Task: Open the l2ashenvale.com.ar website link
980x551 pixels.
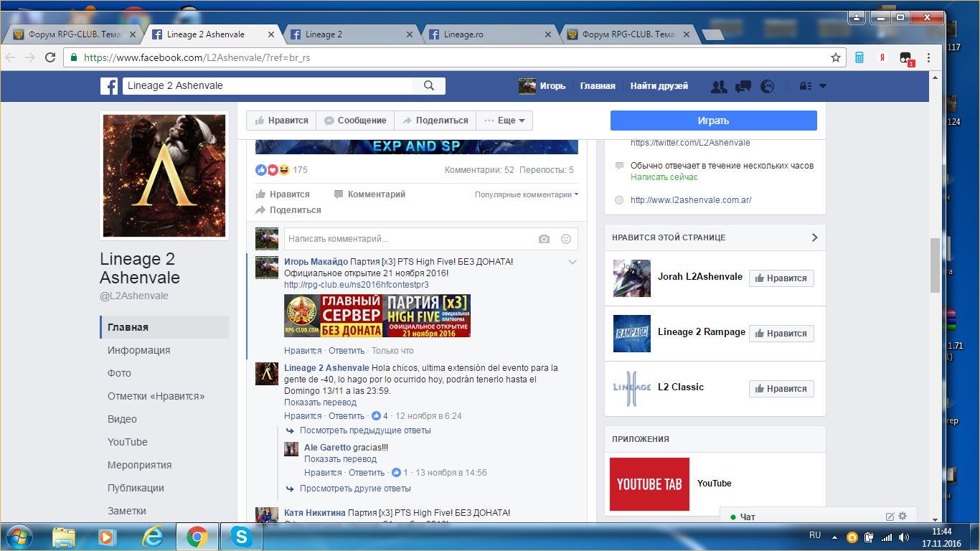Action: 691,200
